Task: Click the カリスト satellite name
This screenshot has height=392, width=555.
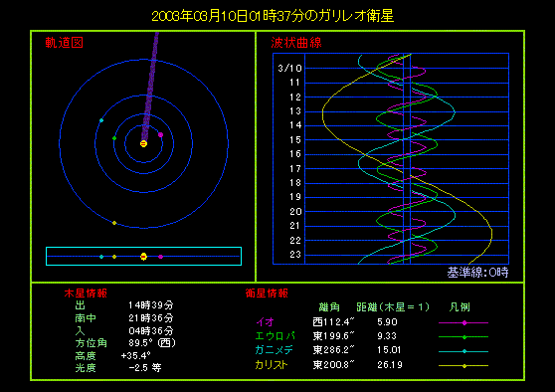Action: coord(272,365)
